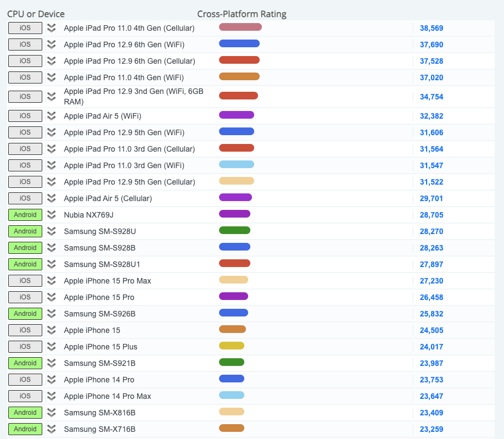The width and height of the screenshot is (504, 439).
Task: Expand chevron for Samsung SM-X816B
Action: [x=52, y=413]
